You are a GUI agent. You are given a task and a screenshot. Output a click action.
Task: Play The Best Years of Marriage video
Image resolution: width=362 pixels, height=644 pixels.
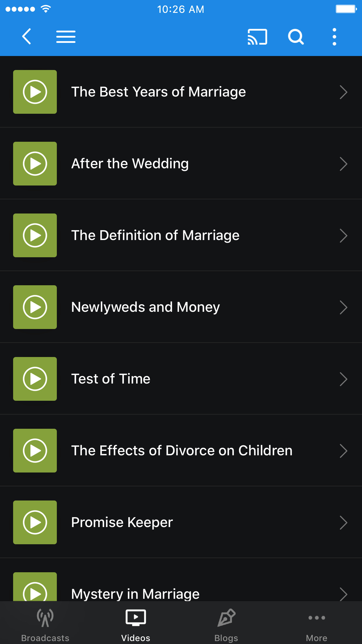click(35, 92)
